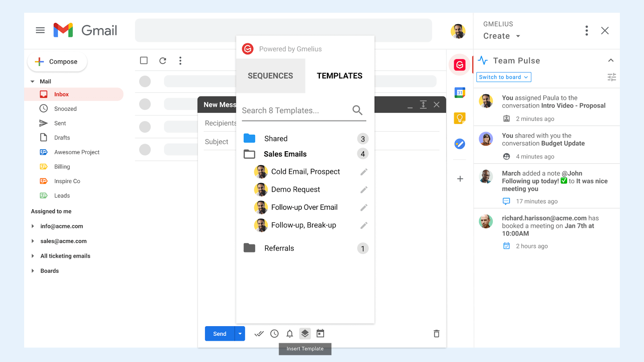Open the Switch to board dropdown

(x=504, y=77)
